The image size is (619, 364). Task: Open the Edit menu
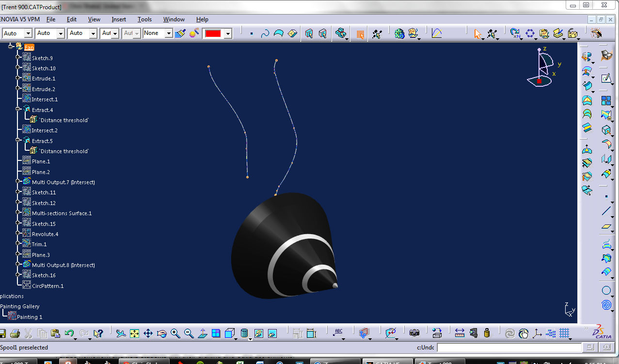72,19
